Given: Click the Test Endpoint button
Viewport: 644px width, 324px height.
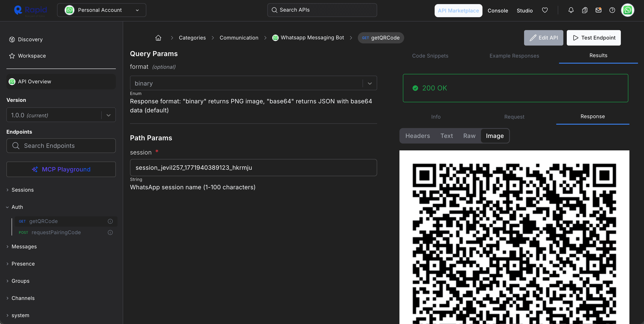Looking at the screenshot, I should [594, 38].
